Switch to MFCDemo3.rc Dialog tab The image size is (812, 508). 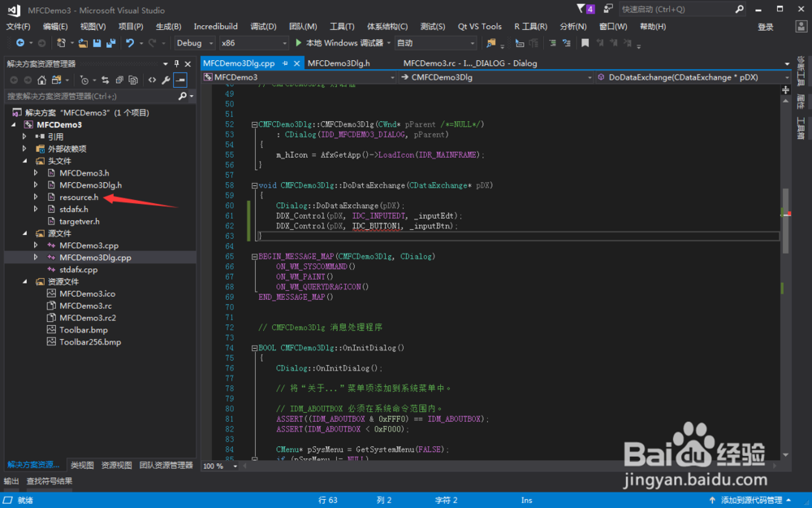pos(470,63)
